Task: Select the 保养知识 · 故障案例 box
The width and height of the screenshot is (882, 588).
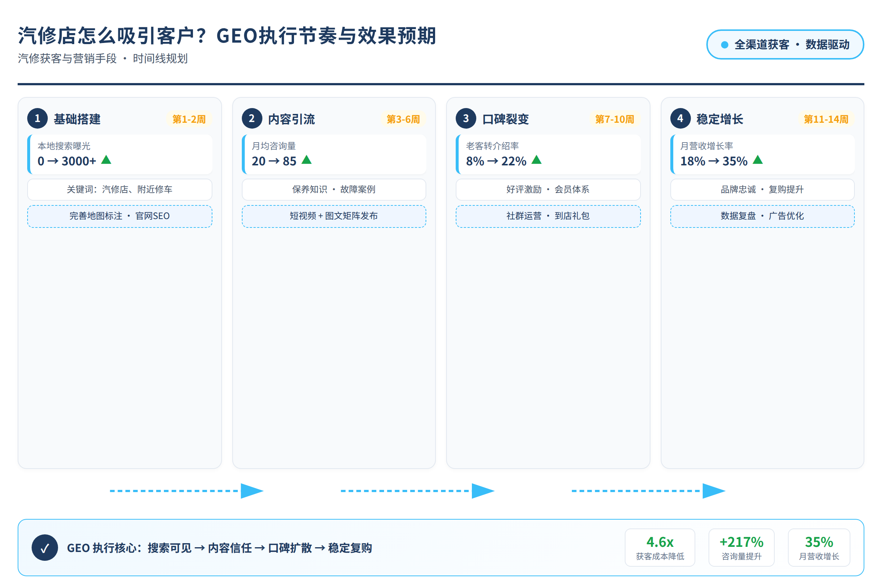Action: point(334,189)
